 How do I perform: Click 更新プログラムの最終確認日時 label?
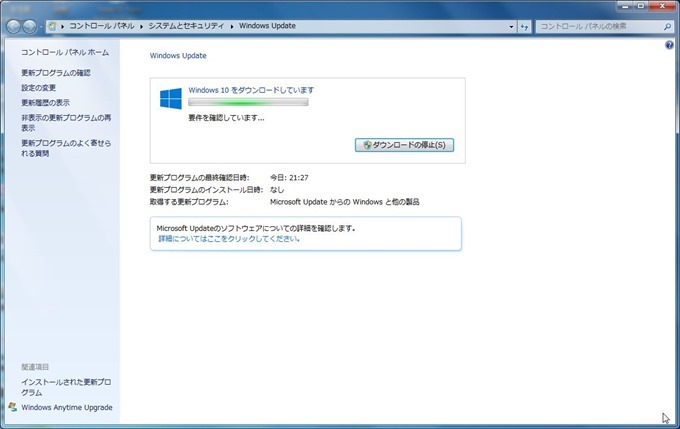[199, 177]
